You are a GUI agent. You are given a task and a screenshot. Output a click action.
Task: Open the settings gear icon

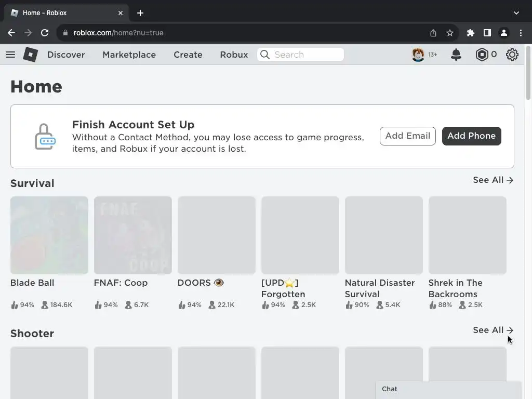pos(512,54)
